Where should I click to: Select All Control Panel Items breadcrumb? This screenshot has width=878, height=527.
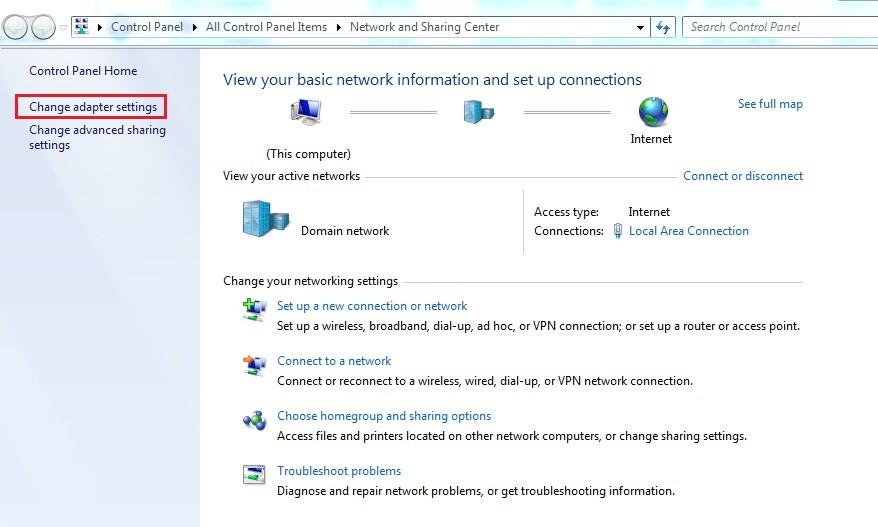pyautogui.click(x=266, y=27)
